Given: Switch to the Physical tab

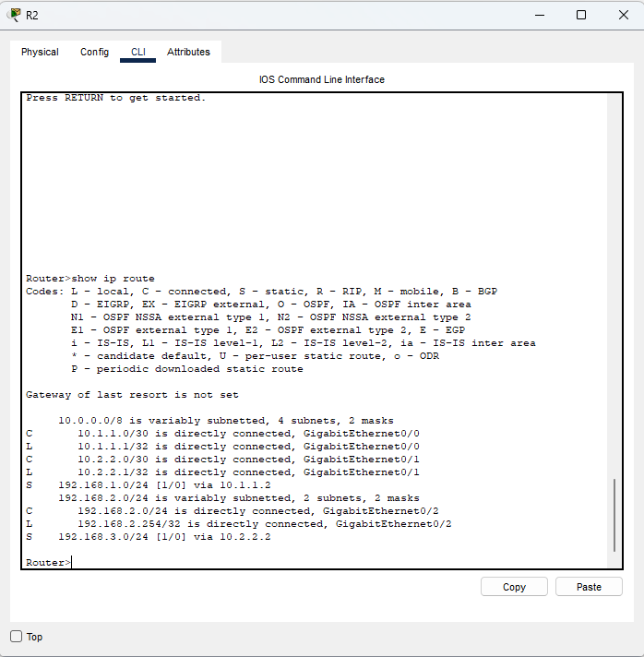Looking at the screenshot, I should coord(40,52).
